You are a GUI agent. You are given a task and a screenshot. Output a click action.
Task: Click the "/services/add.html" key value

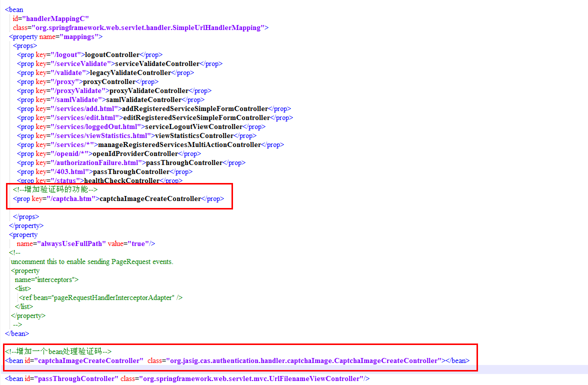[x=85, y=108]
